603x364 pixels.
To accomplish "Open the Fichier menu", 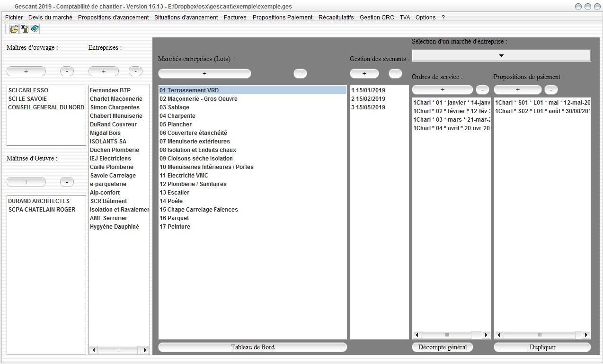I will tap(14, 18).
